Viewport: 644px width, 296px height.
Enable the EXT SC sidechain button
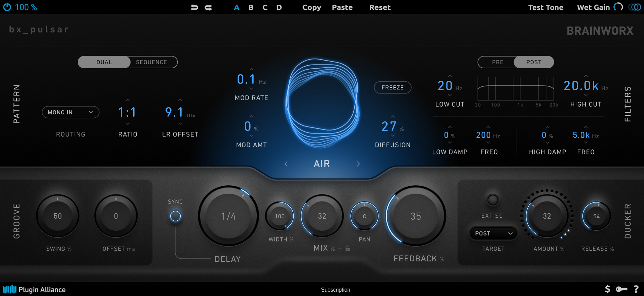tap(493, 200)
